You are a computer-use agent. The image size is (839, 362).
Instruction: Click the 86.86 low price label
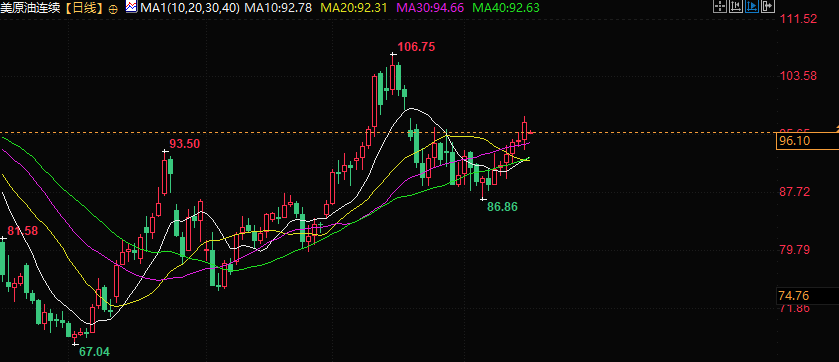(502, 206)
